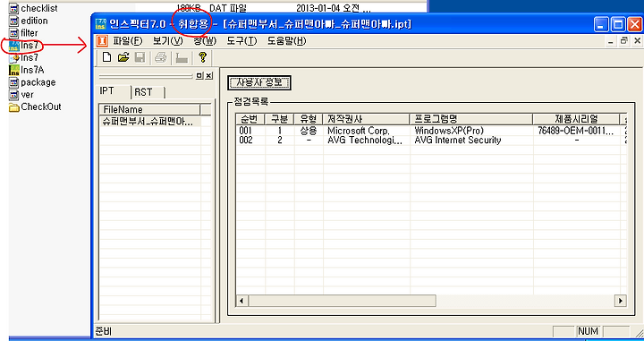Screen dimensions: 644x341
Task: Click the horizontal scrollbar right arrow
Action: point(621,301)
